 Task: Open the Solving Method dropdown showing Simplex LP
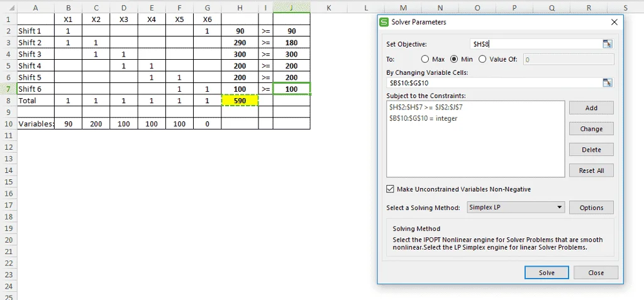[x=516, y=208]
